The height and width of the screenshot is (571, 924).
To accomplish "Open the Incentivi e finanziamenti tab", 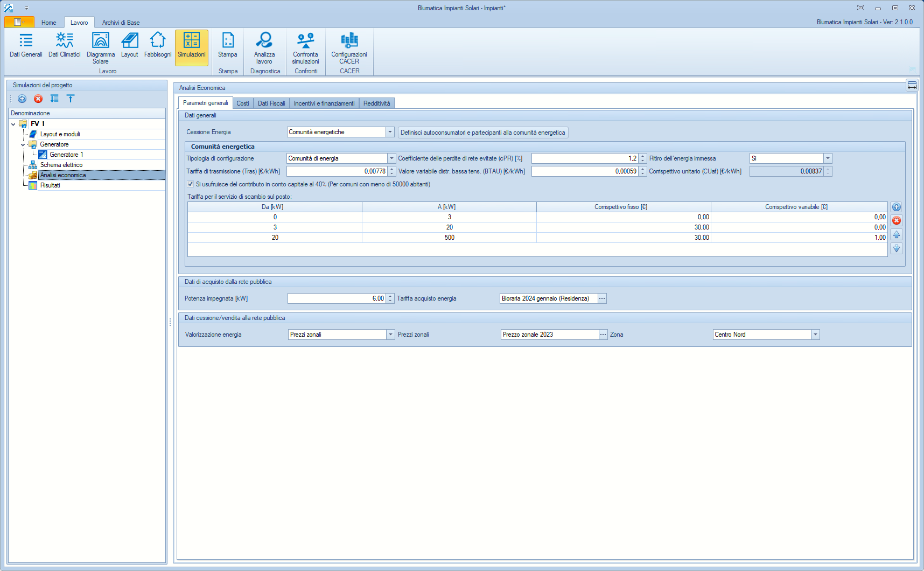I will click(324, 103).
